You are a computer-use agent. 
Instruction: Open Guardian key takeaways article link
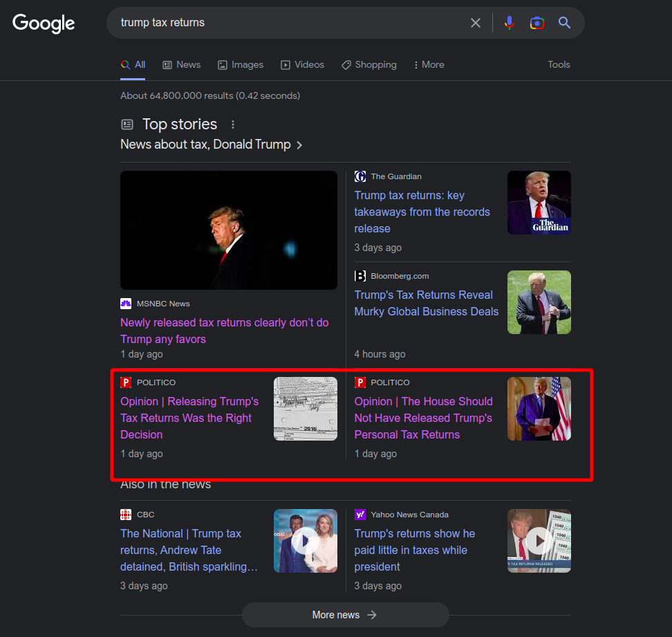pyautogui.click(x=422, y=212)
